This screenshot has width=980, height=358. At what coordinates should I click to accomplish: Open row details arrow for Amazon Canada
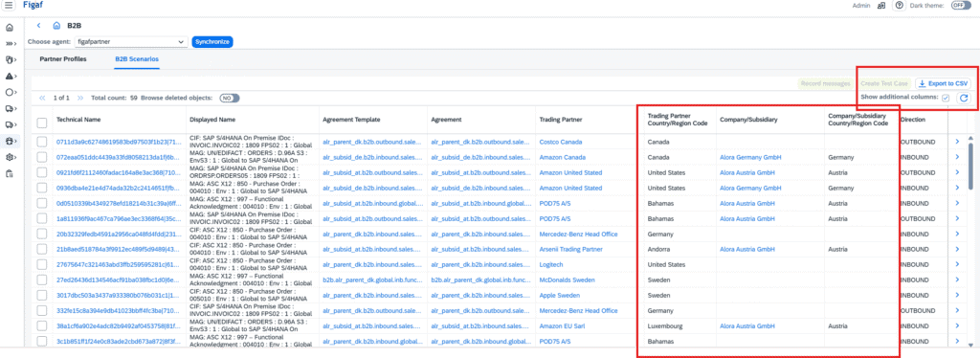[x=957, y=157]
